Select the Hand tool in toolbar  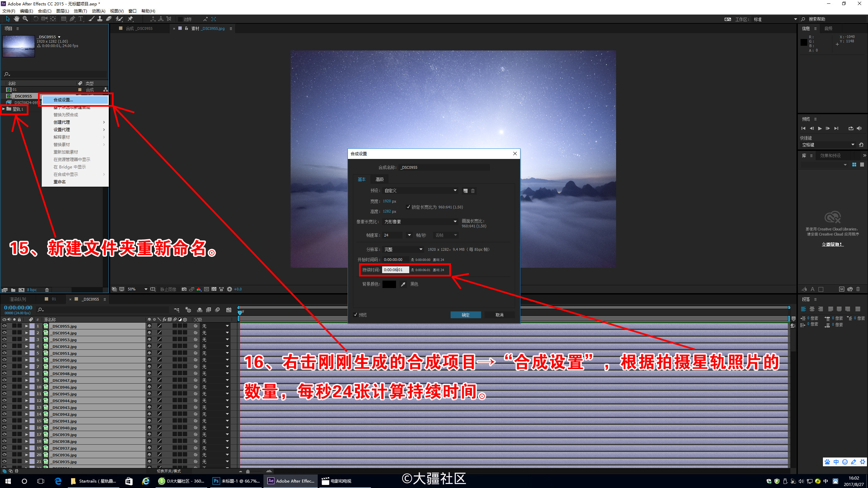[x=16, y=19]
